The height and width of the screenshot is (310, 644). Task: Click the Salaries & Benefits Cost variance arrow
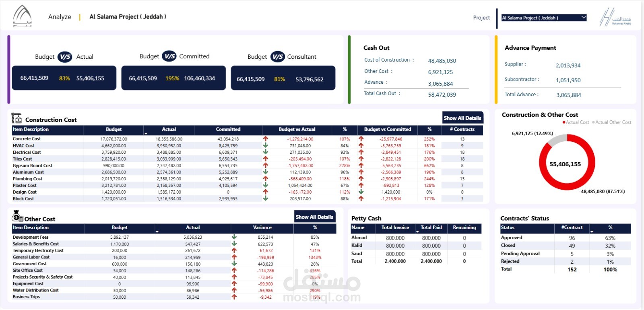(234, 244)
